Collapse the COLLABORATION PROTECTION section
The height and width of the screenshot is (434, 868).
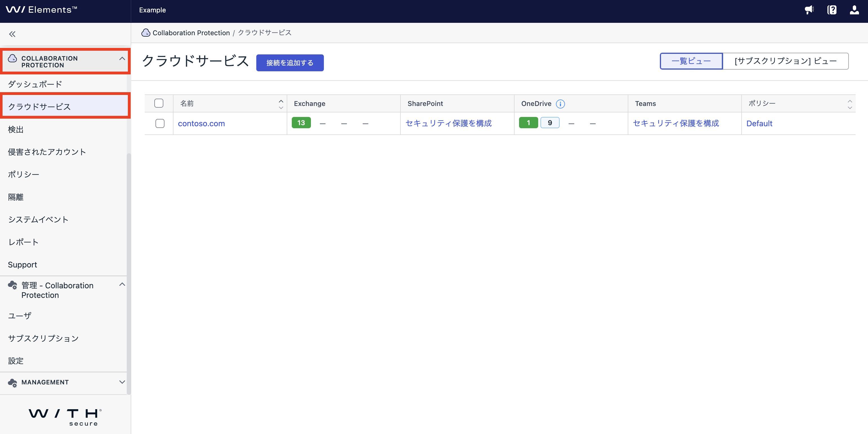[122, 59]
